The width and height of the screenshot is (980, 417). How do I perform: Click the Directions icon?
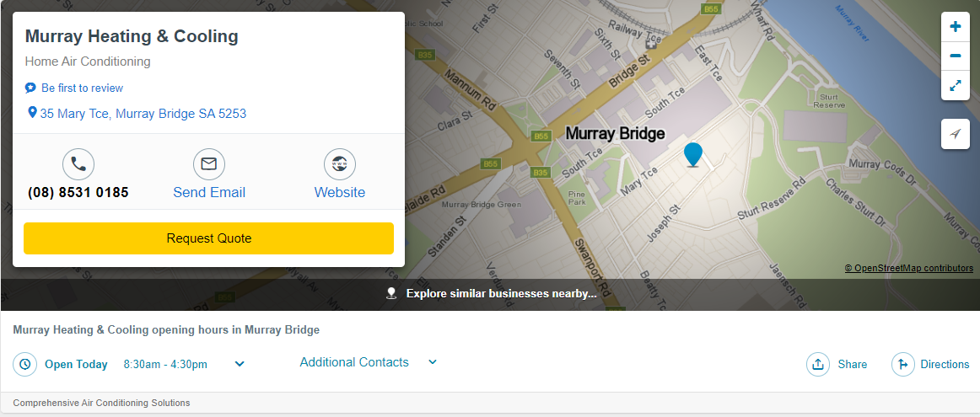point(903,365)
